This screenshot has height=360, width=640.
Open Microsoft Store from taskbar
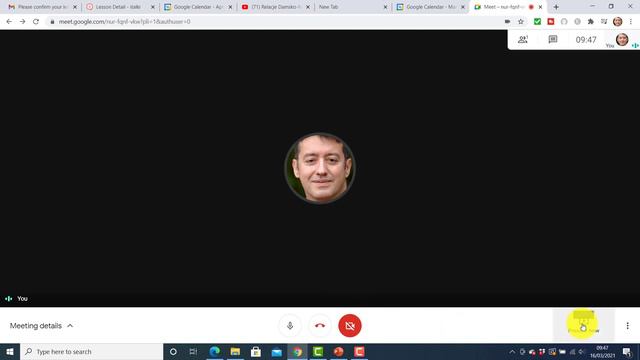(256, 351)
